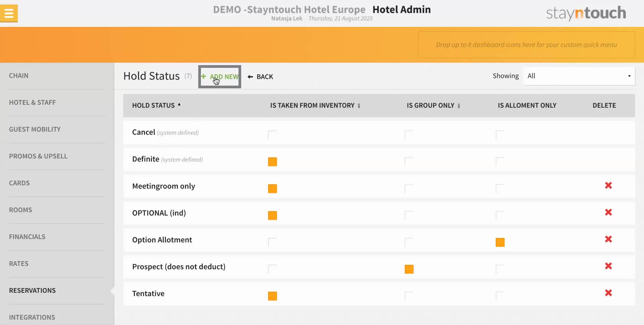Sort by Is Group Only arrows
Viewport: 644px width, 325px height.
coord(459,106)
